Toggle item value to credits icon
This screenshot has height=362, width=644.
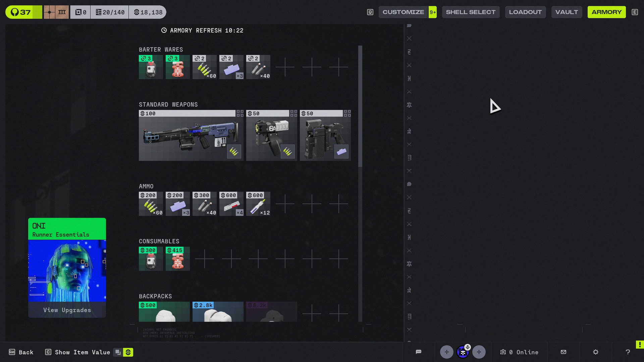[x=128, y=352]
